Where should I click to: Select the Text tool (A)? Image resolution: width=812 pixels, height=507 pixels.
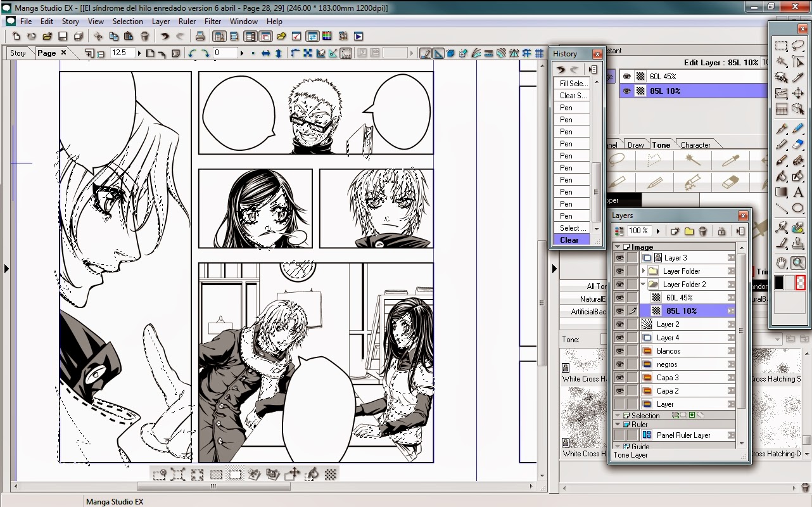pyautogui.click(x=798, y=191)
